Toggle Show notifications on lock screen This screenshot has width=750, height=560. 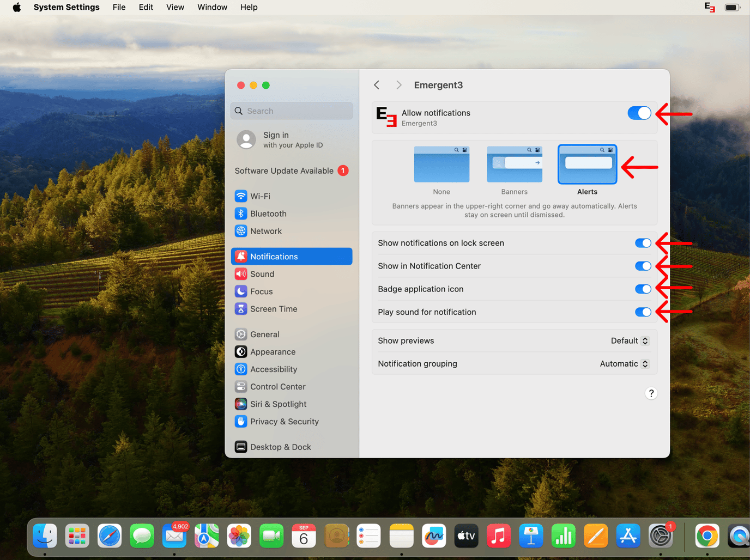pos(643,243)
